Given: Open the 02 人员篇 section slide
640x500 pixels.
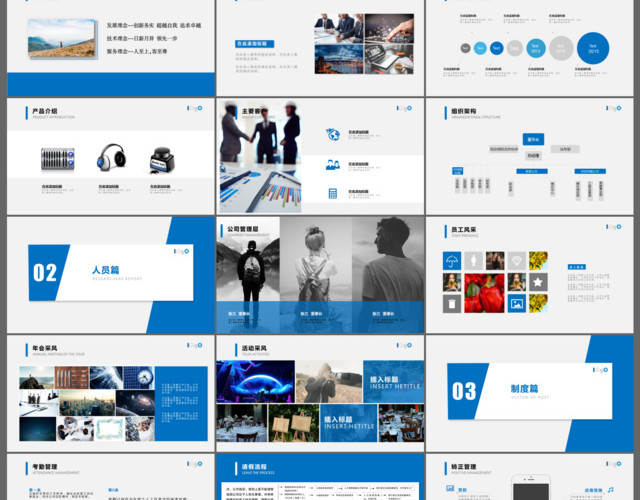Looking at the screenshot, I should (x=111, y=275).
